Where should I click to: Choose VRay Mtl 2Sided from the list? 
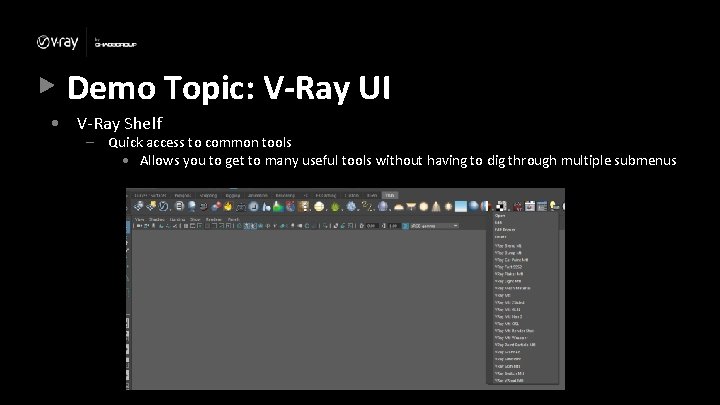coord(509,303)
